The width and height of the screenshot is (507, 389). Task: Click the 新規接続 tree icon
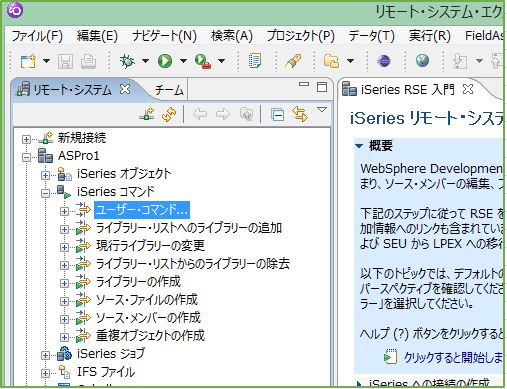point(46,138)
